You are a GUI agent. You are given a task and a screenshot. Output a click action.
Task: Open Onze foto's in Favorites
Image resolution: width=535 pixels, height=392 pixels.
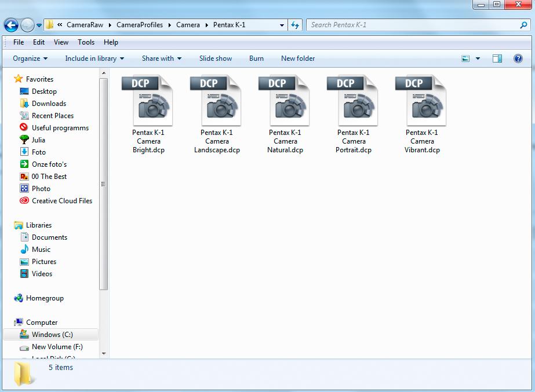(43, 164)
